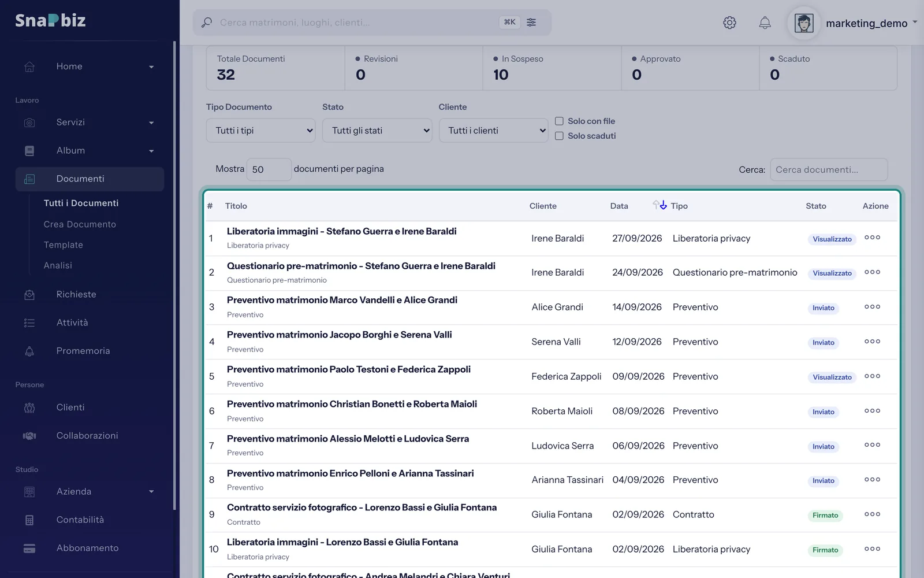The height and width of the screenshot is (578, 924).
Task: Open document Preventivo matrimonio Jacopo Borghi
Action: tap(340, 335)
